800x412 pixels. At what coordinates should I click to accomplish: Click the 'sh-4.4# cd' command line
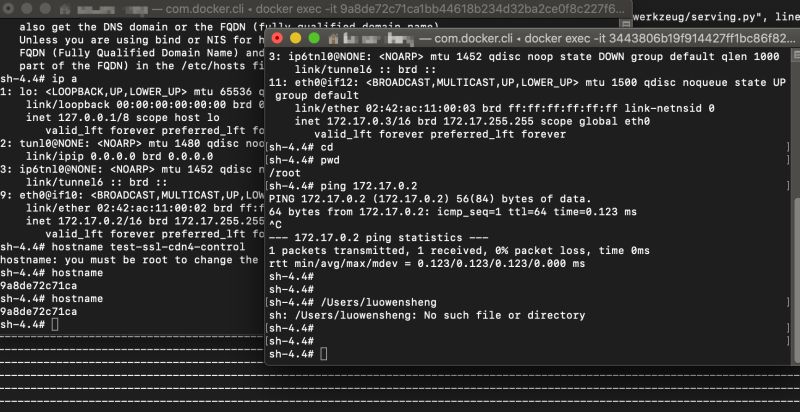point(301,147)
